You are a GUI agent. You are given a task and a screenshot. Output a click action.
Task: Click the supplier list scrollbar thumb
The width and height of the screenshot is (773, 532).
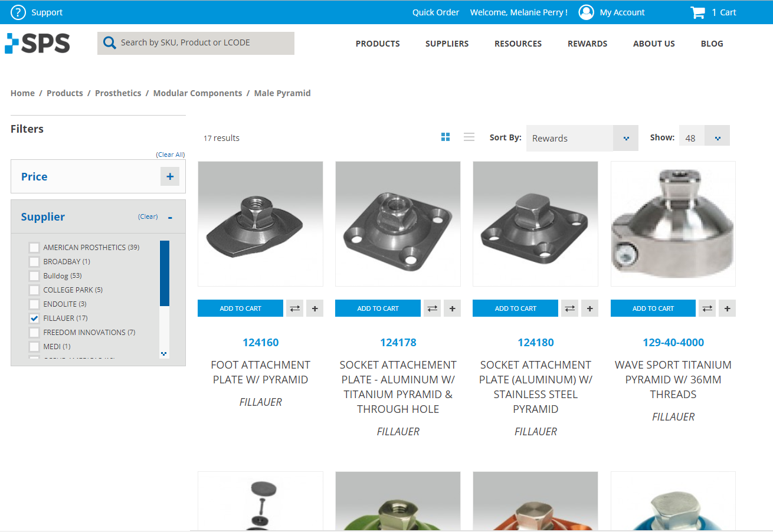pyautogui.click(x=165, y=273)
